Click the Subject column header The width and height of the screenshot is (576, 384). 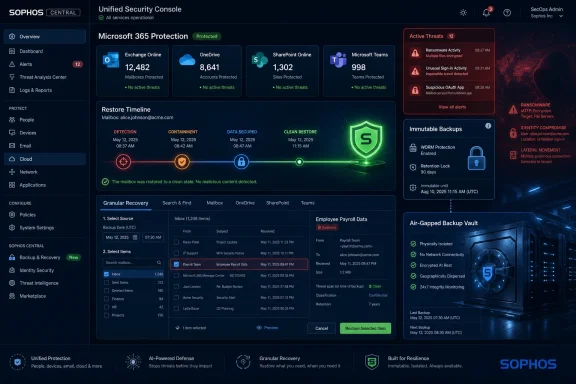coord(222,231)
